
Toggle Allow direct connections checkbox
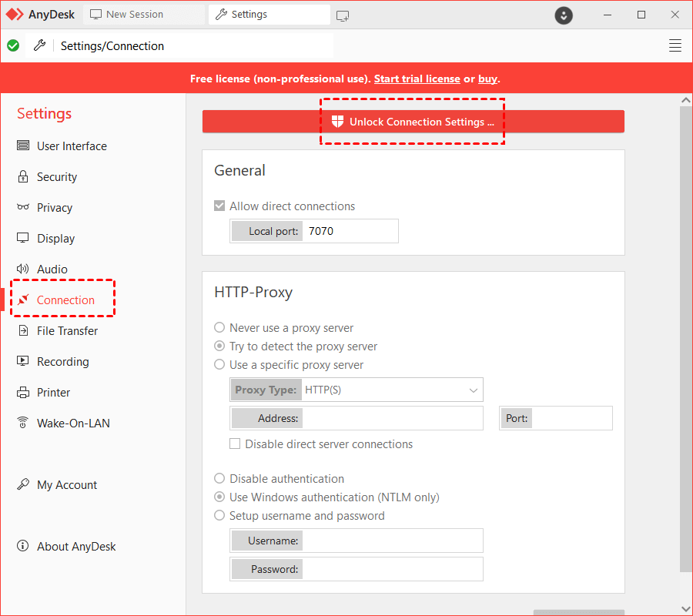coord(219,206)
